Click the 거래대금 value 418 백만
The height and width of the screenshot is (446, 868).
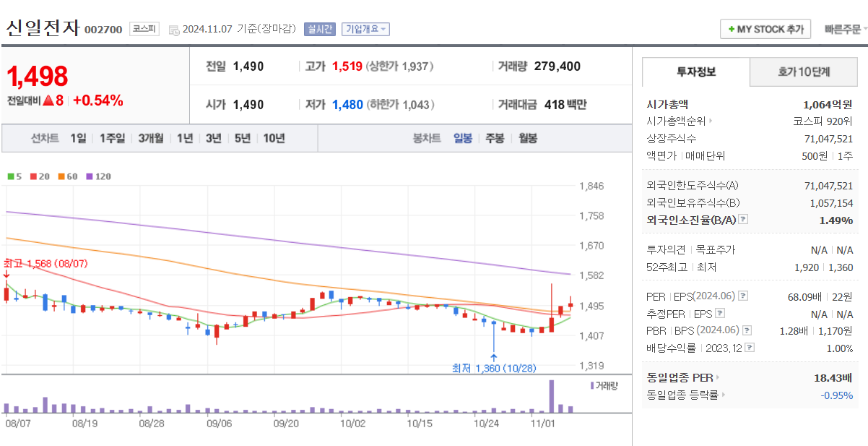click(x=565, y=105)
